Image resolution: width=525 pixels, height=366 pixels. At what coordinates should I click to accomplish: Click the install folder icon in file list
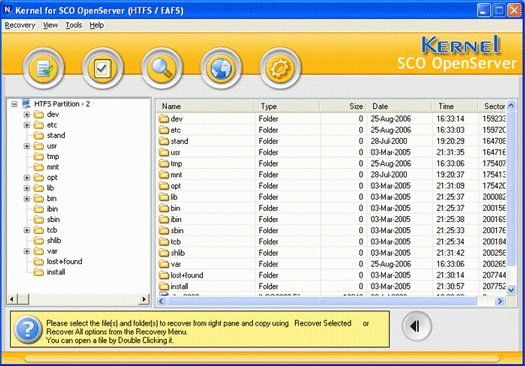(x=164, y=286)
